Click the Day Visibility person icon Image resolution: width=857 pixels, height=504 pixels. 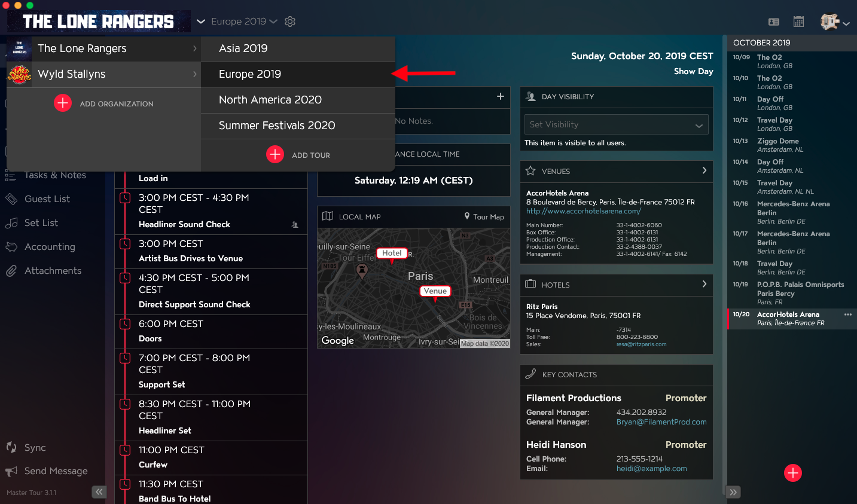(x=530, y=96)
